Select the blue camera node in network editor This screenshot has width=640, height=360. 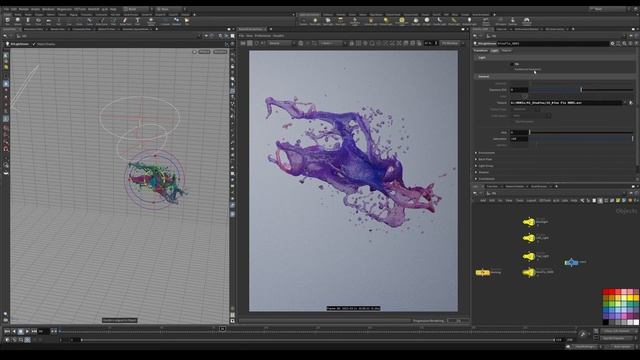click(x=571, y=262)
